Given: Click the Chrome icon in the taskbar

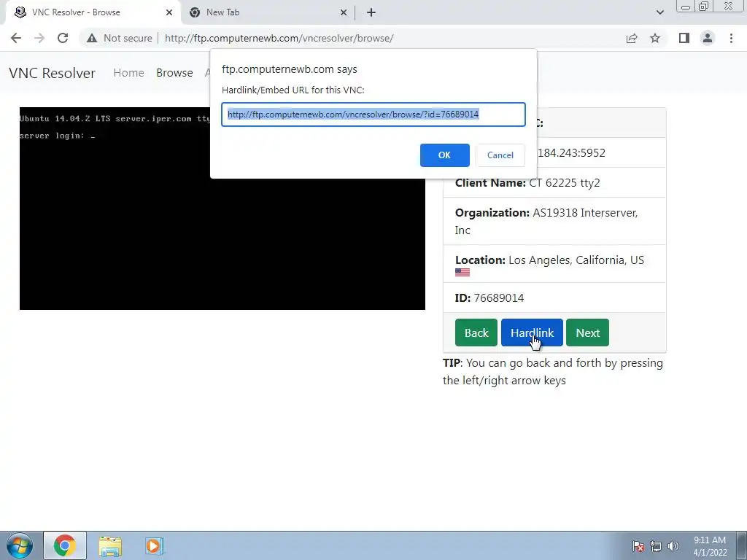Looking at the screenshot, I should [x=65, y=545].
